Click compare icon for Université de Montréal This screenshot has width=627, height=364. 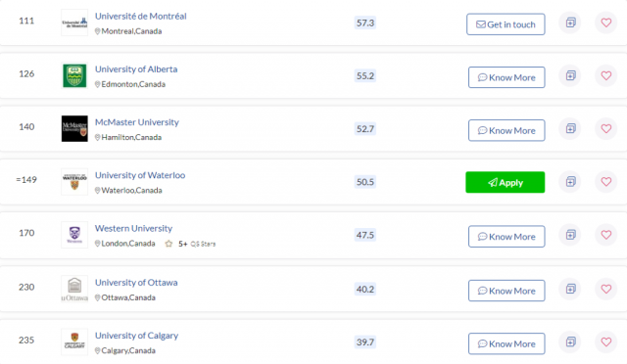(x=570, y=23)
